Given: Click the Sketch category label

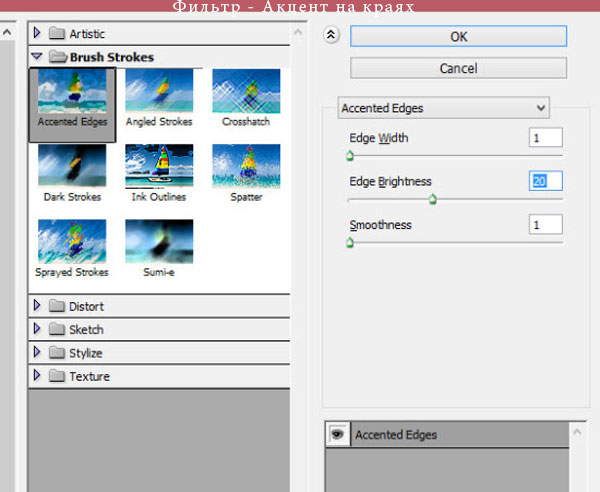Looking at the screenshot, I should coord(86,330).
